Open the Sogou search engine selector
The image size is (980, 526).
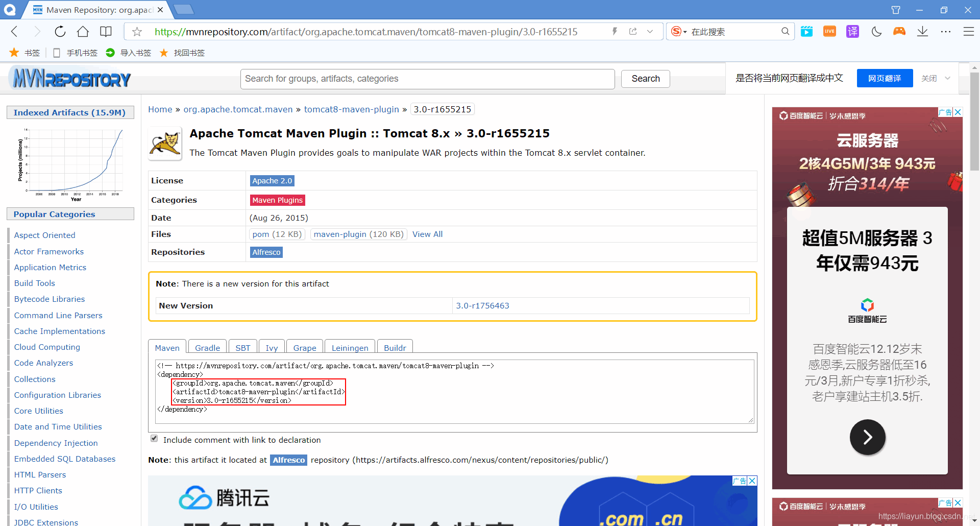[x=678, y=32]
